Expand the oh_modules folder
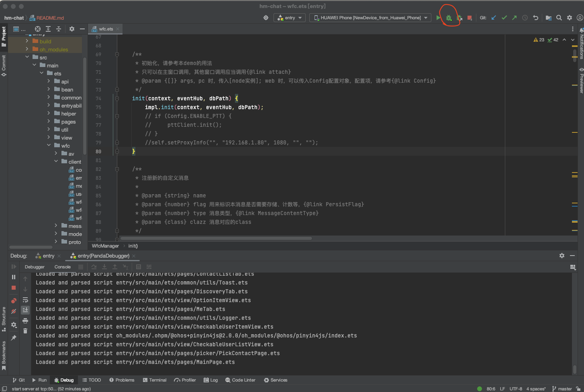The height and width of the screenshot is (392, 584). (x=27, y=49)
